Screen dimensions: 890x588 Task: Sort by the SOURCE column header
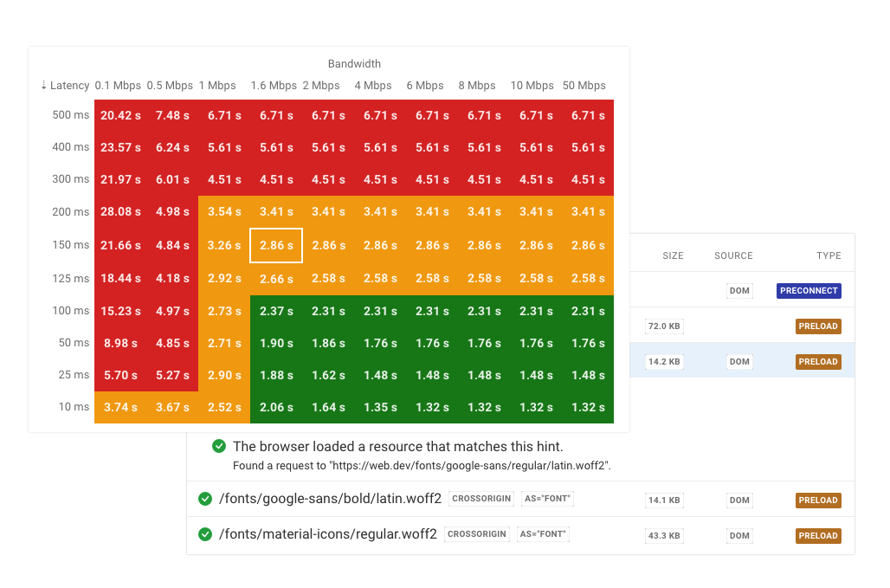click(x=733, y=255)
